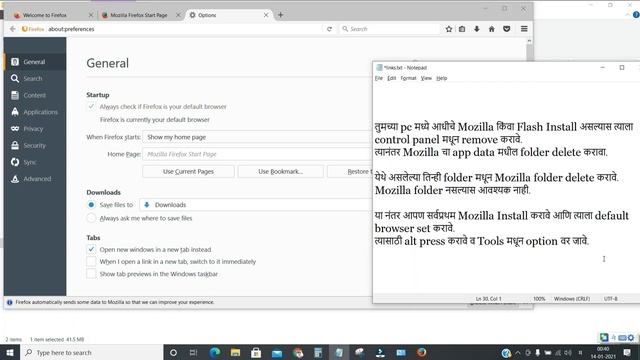This screenshot has width=640, height=360.
Task: Enable switch to new tab immediately option
Action: (91, 261)
